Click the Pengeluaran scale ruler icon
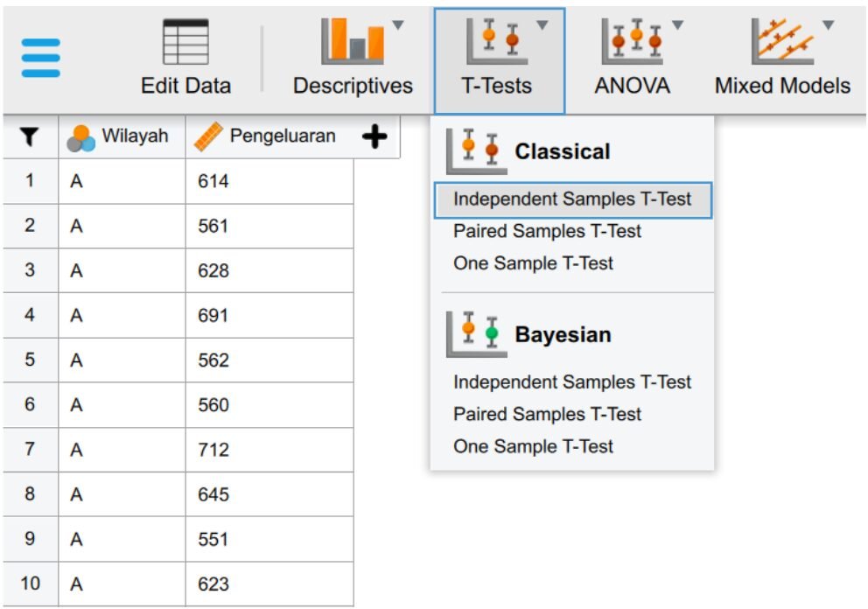868x609 pixels. tap(208, 136)
